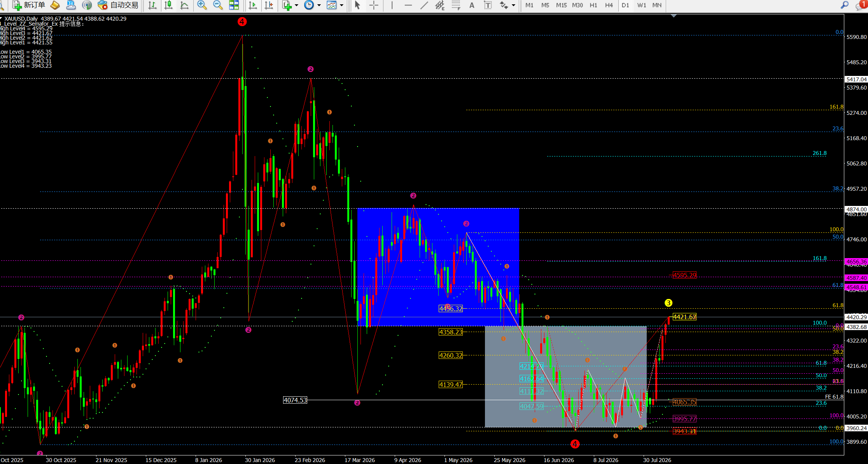Select the crosshair tool
This screenshot has width=868, height=464.
tap(374, 5)
